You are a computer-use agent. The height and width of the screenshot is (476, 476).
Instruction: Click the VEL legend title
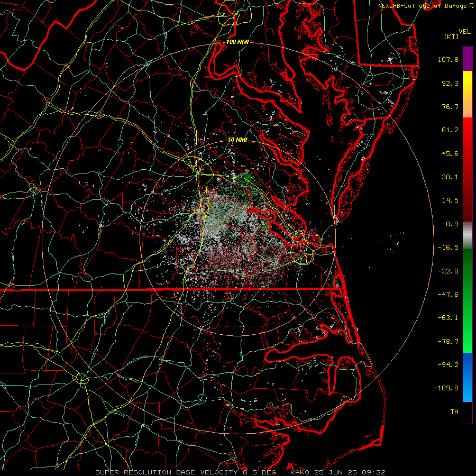(x=464, y=32)
